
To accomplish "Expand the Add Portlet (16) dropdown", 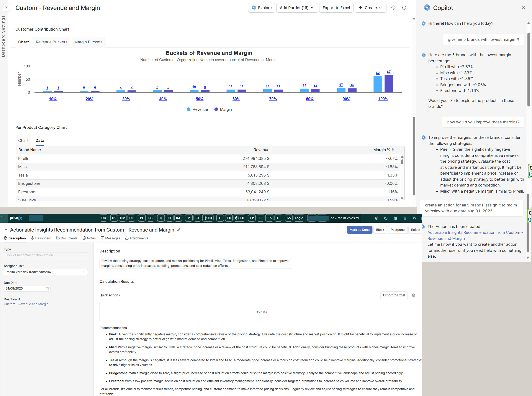I will pos(297,8).
